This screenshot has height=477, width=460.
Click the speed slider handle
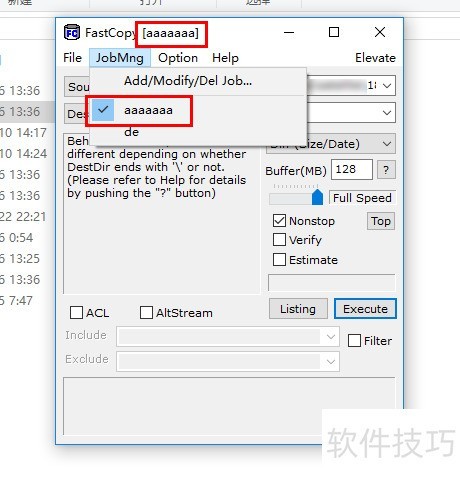(317, 197)
